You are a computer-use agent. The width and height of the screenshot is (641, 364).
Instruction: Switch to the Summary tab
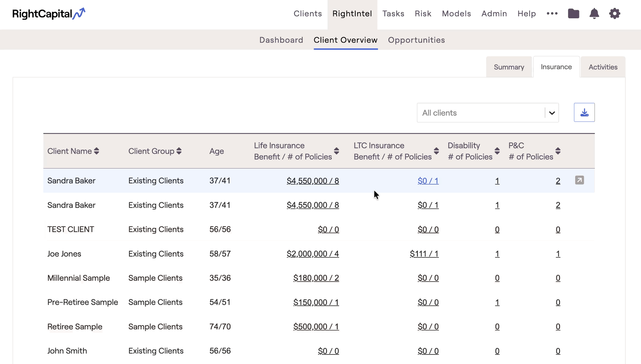coord(509,67)
